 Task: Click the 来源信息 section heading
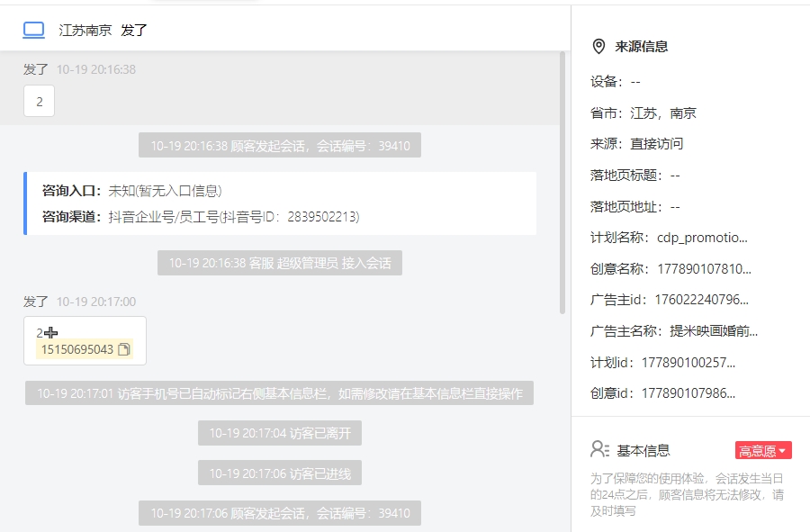tap(641, 47)
